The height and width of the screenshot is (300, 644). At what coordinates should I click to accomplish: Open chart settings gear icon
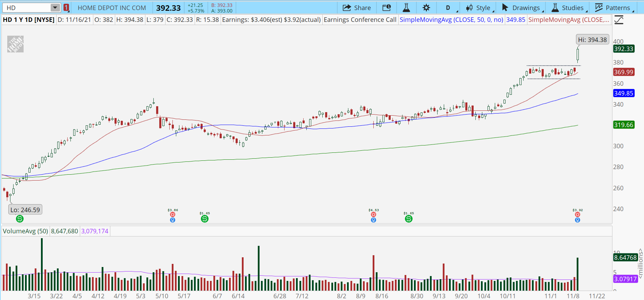[x=426, y=8]
